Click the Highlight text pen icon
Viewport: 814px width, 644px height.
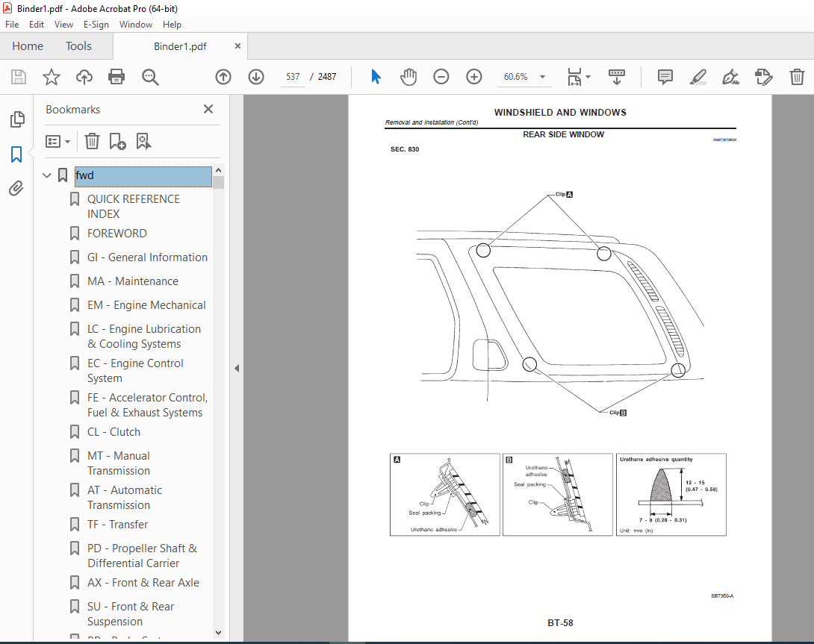tap(698, 77)
